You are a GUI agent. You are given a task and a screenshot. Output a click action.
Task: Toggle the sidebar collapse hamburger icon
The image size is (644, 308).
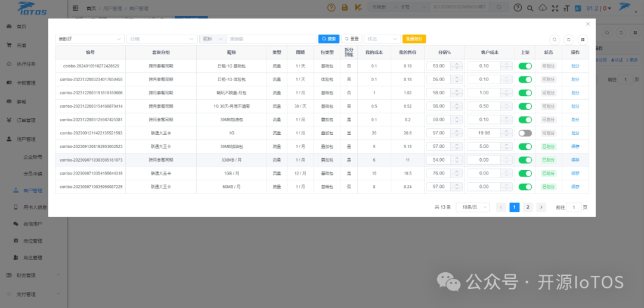(x=76, y=7)
